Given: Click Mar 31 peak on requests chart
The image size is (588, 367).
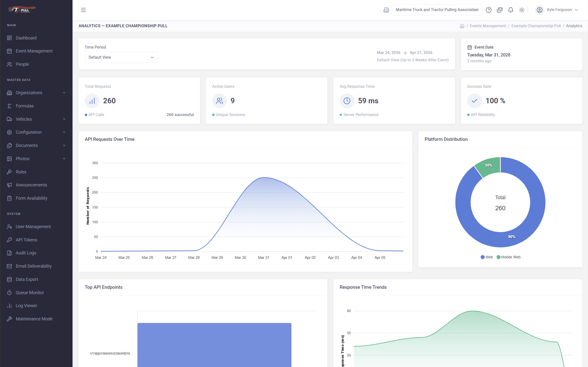Looking at the screenshot, I should tap(264, 177).
